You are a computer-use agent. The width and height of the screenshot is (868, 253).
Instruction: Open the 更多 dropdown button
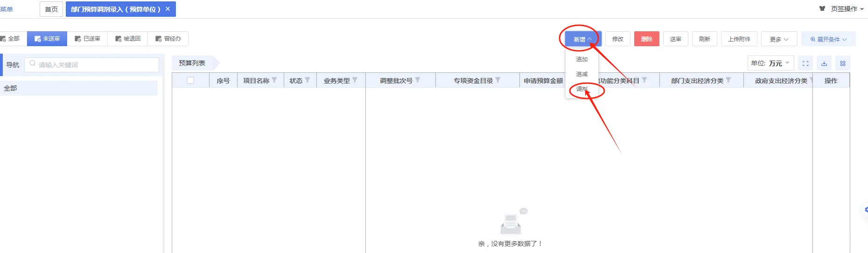(779, 39)
